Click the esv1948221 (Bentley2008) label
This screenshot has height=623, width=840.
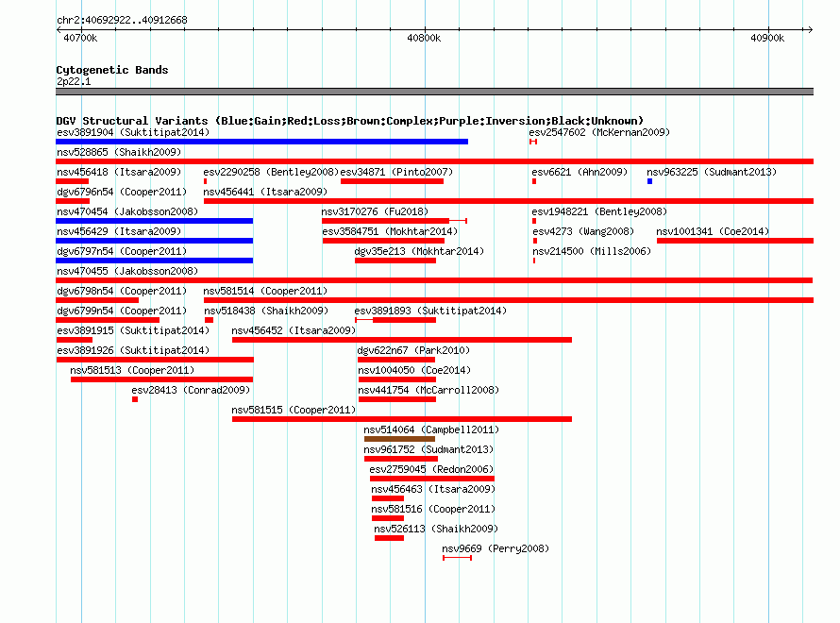[599, 211]
